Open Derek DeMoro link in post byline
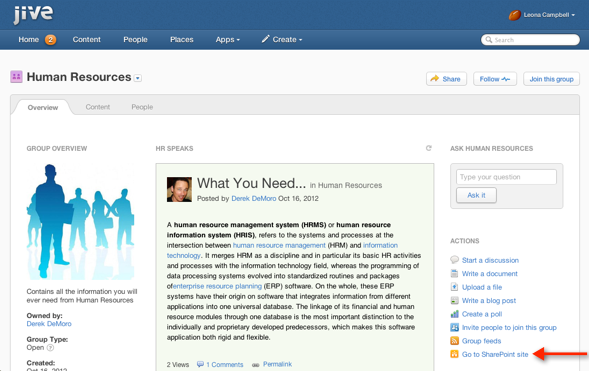Screen dimensions: 589x371 [x=254, y=198]
